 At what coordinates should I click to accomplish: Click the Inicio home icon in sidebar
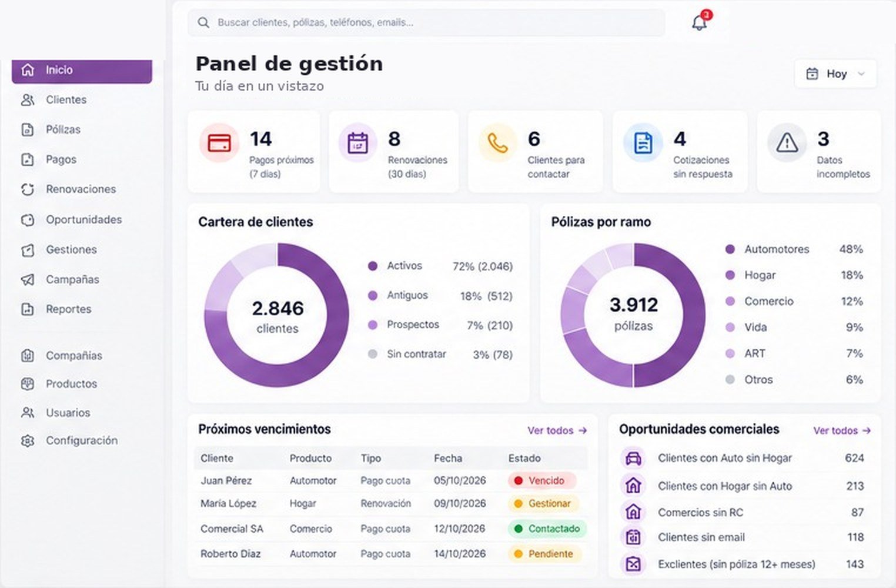(28, 70)
